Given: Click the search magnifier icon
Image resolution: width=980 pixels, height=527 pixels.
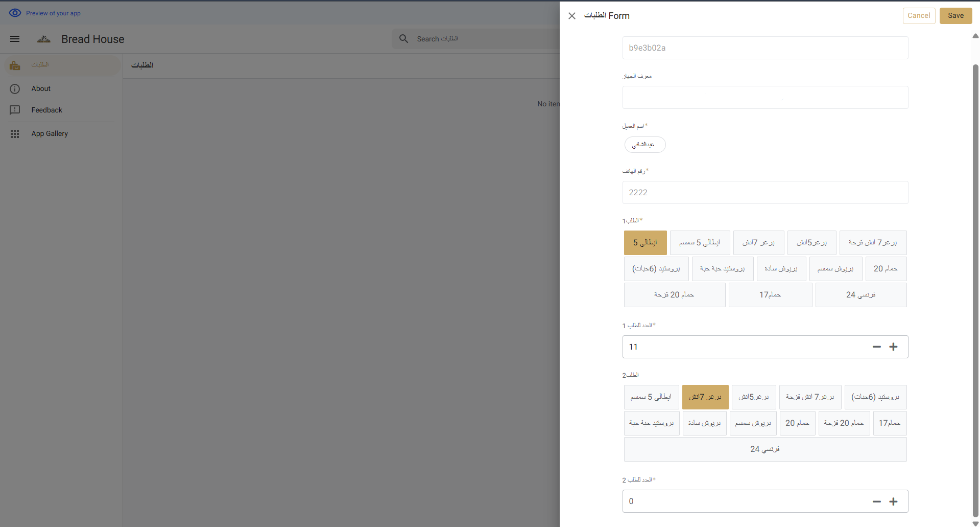Looking at the screenshot, I should [x=403, y=39].
